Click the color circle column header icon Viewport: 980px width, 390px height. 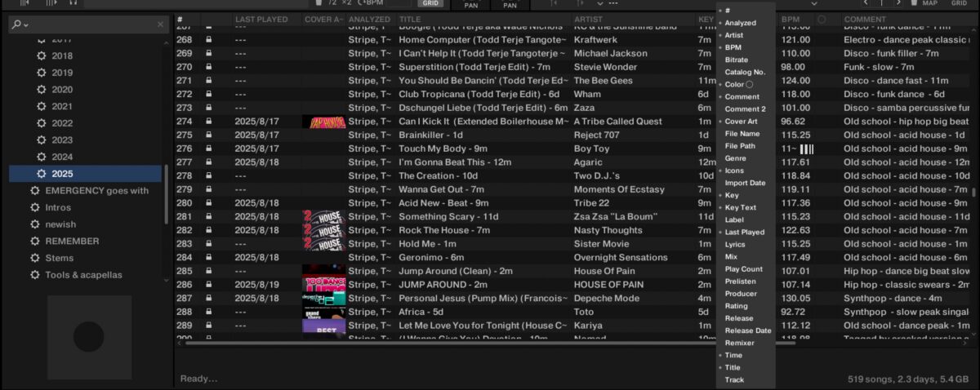(x=822, y=20)
